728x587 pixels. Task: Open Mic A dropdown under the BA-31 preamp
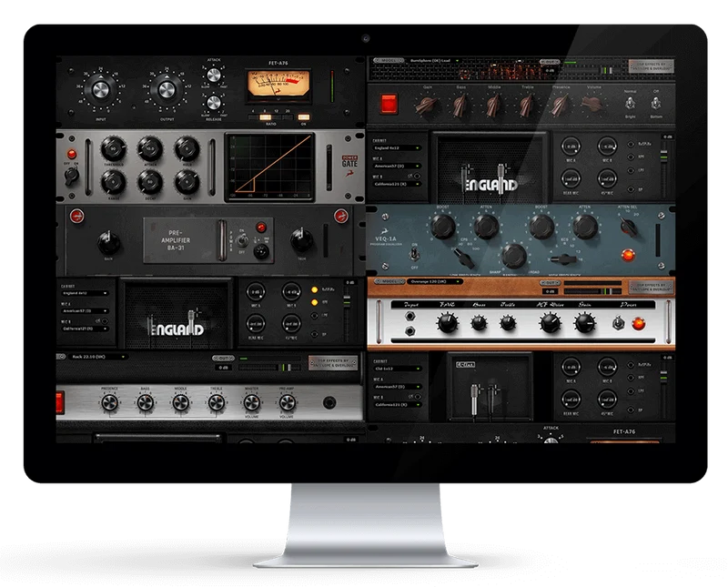tap(85, 310)
